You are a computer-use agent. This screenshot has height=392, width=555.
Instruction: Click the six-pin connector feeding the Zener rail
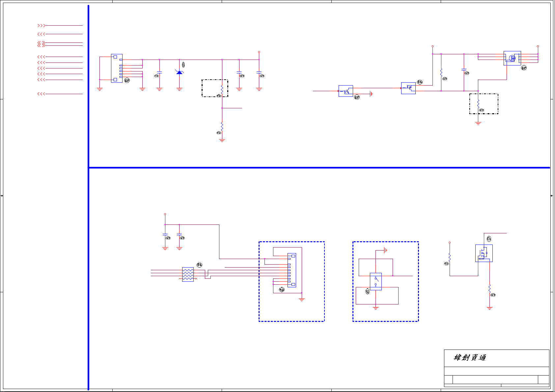(117, 68)
